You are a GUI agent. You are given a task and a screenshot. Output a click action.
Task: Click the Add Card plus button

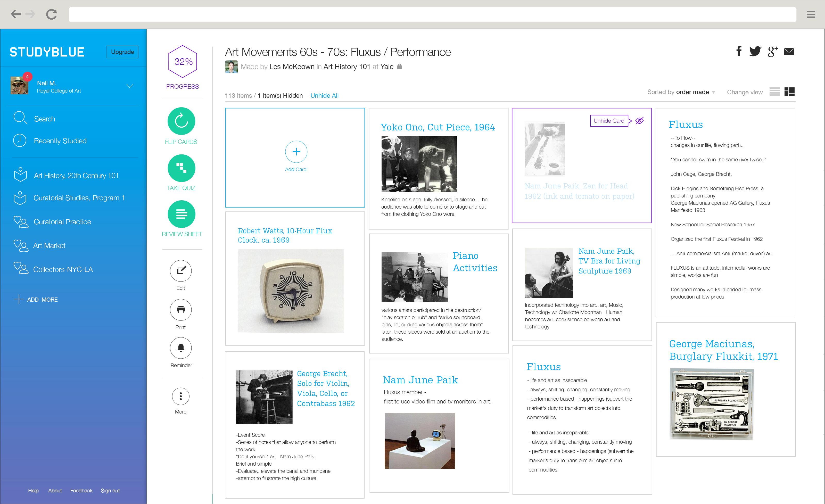(296, 152)
